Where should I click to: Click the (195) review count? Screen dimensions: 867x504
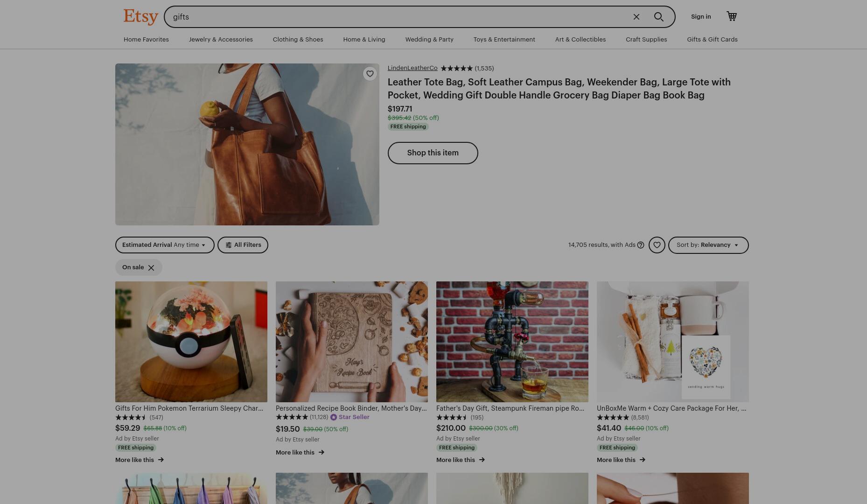tap(477, 418)
